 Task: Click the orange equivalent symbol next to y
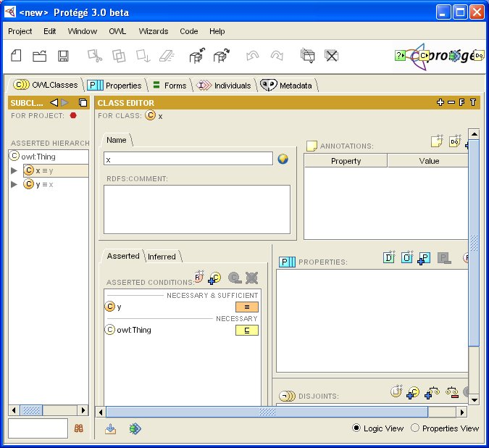click(x=247, y=307)
